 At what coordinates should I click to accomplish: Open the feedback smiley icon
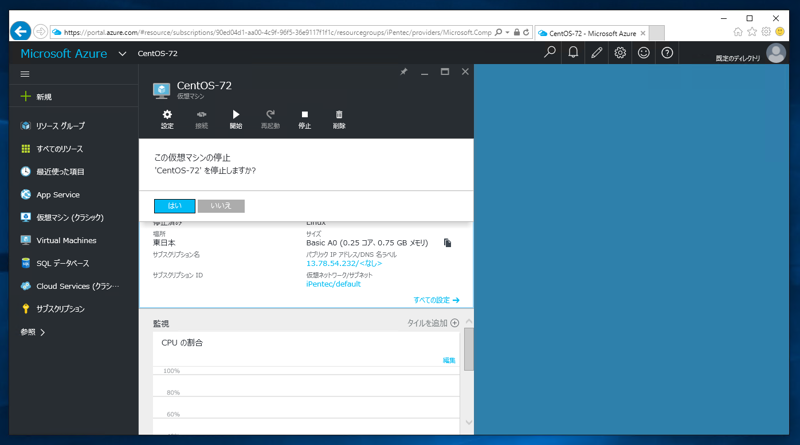click(643, 53)
